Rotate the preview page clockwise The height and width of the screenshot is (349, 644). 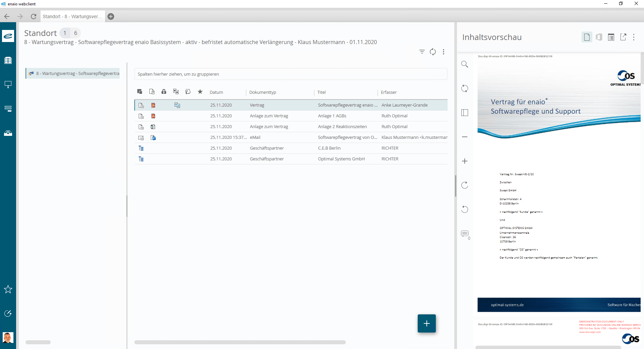pyautogui.click(x=465, y=185)
